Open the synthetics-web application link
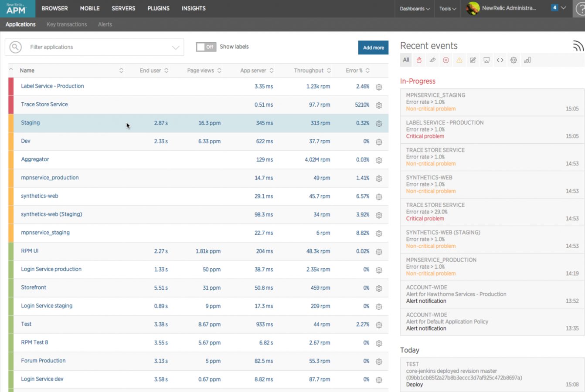This screenshot has height=392, width=585. click(40, 196)
